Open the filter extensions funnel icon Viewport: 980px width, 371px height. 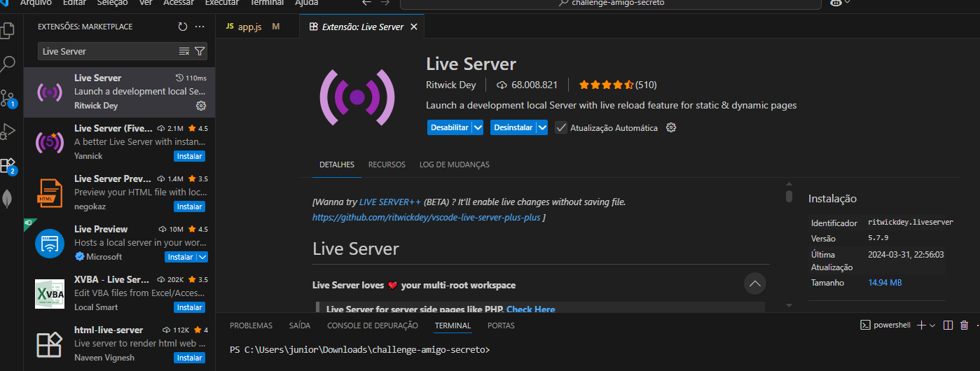200,51
